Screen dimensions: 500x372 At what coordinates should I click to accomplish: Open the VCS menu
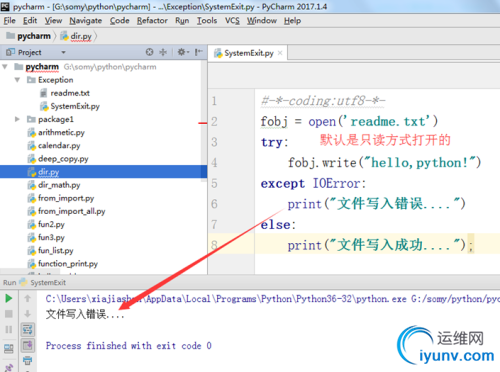pyautogui.click(x=232, y=21)
